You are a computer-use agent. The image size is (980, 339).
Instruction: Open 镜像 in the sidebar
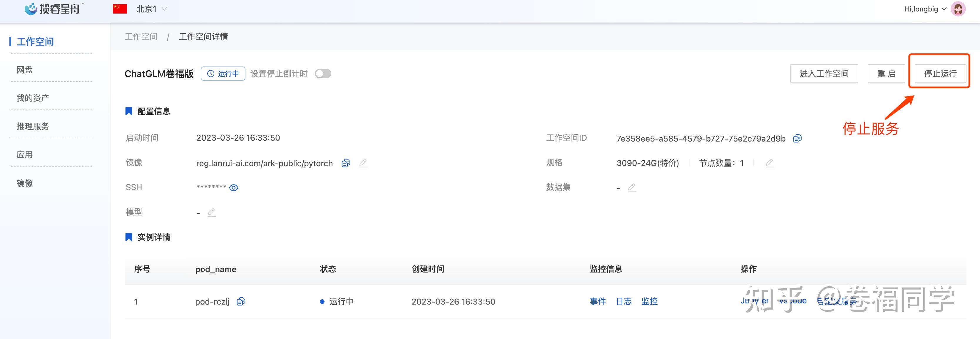[x=25, y=183]
